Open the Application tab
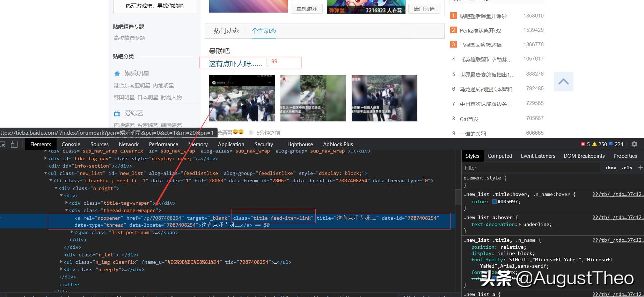The width and height of the screenshot is (644, 297). (231, 144)
